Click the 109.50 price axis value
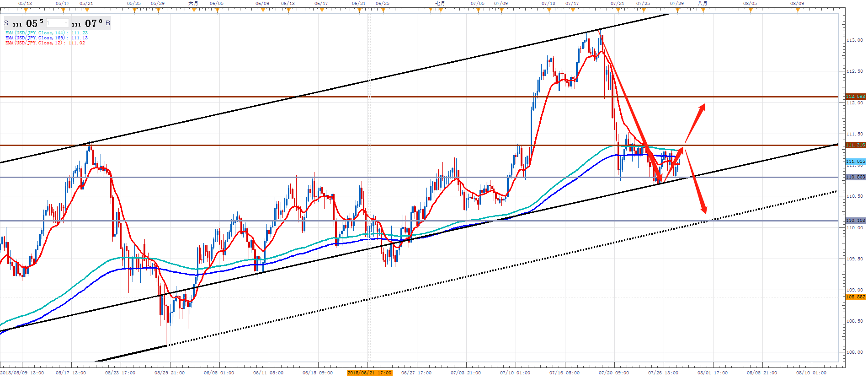 click(855, 259)
